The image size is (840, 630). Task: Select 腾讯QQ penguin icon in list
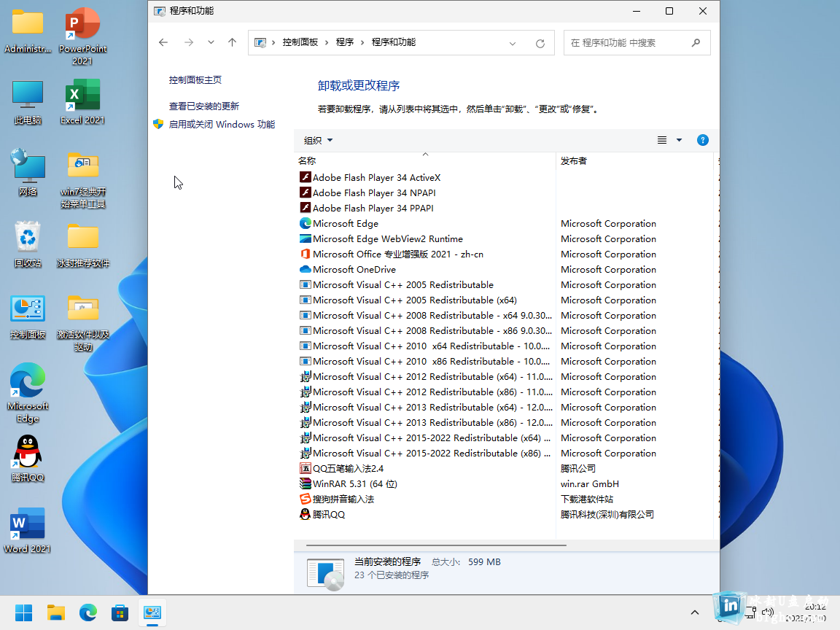pyautogui.click(x=306, y=514)
